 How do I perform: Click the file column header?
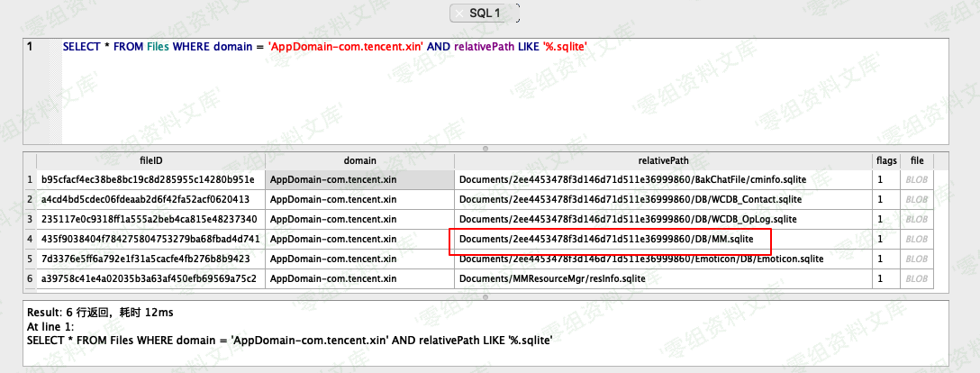(x=917, y=159)
